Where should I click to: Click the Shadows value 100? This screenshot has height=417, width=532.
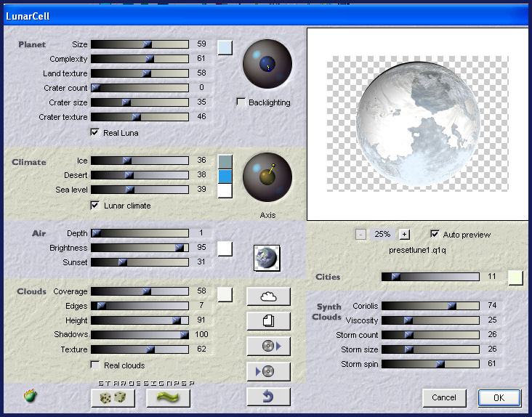pos(201,335)
